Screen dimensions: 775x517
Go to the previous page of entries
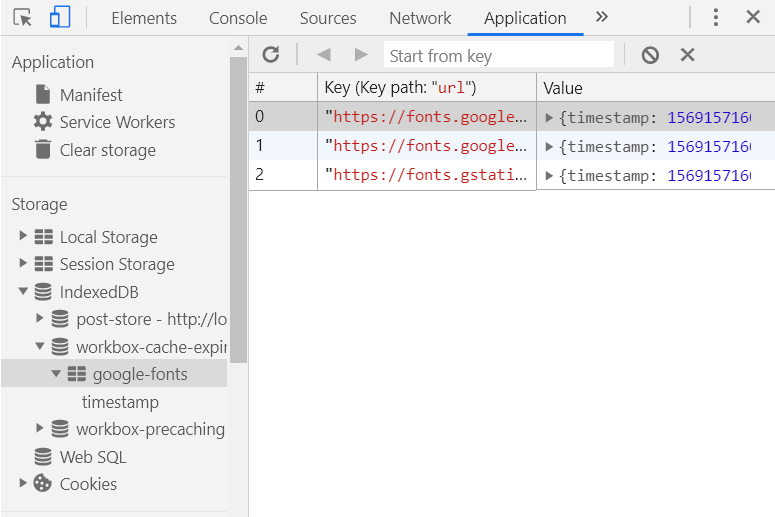[323, 55]
